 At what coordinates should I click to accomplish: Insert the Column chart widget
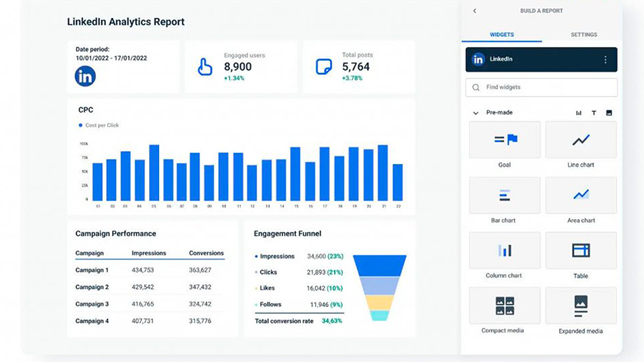pyautogui.click(x=504, y=251)
